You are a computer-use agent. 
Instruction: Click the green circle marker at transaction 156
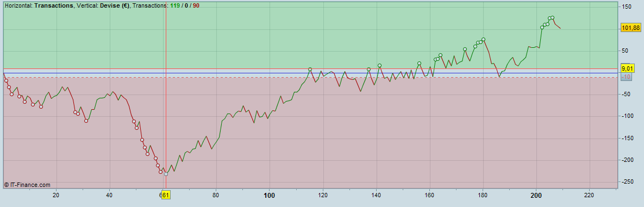click(420, 64)
